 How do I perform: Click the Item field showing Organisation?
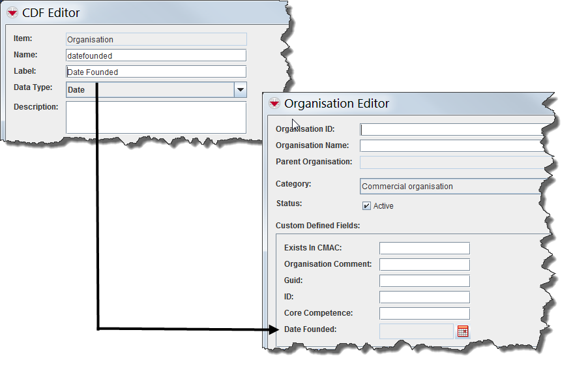click(156, 40)
